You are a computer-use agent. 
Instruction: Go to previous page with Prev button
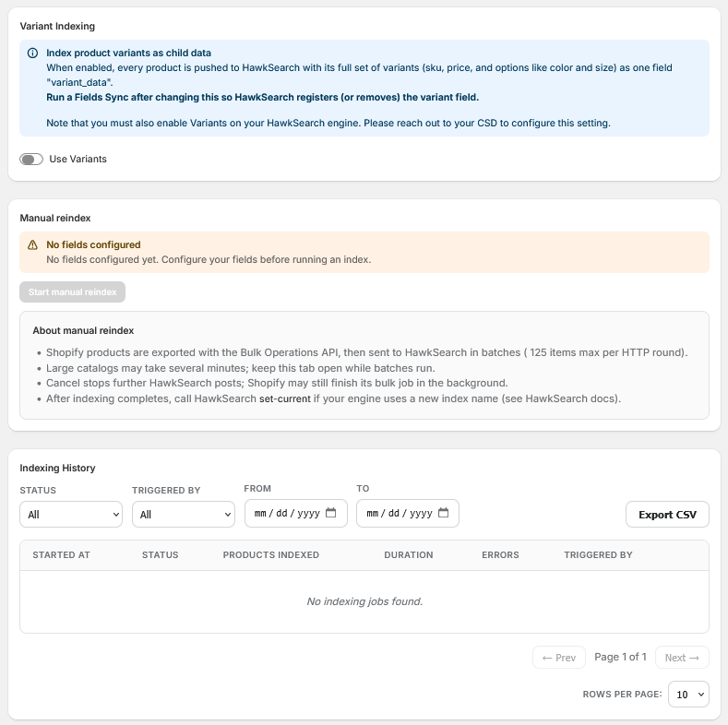(559, 658)
